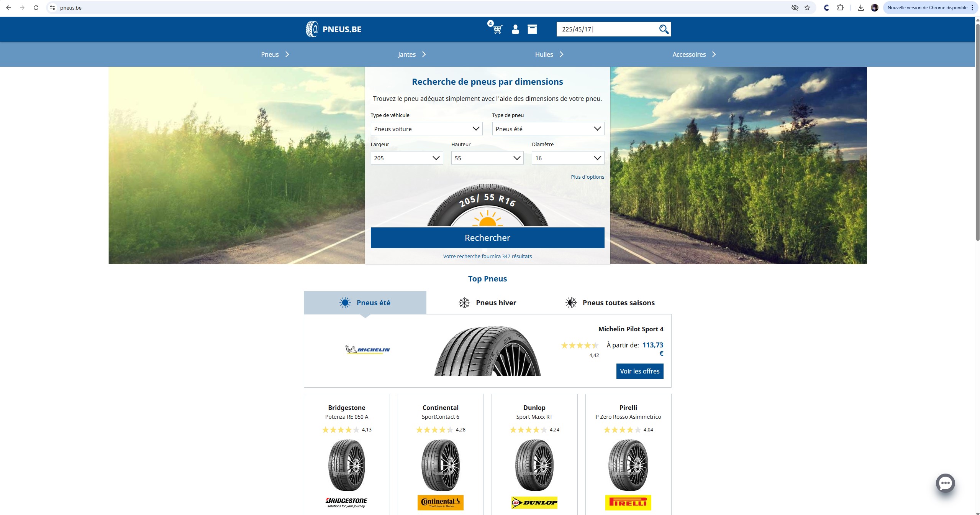
Task: Expand the Huiles navigation menu
Action: 549,54
